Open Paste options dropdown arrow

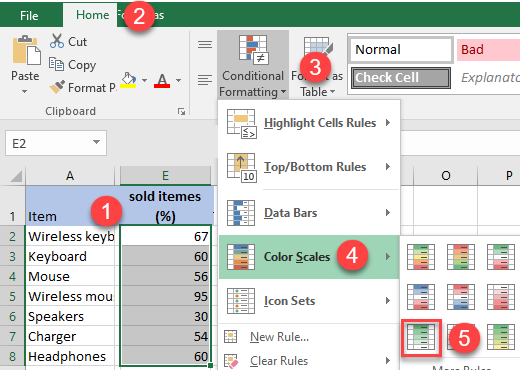[24, 91]
